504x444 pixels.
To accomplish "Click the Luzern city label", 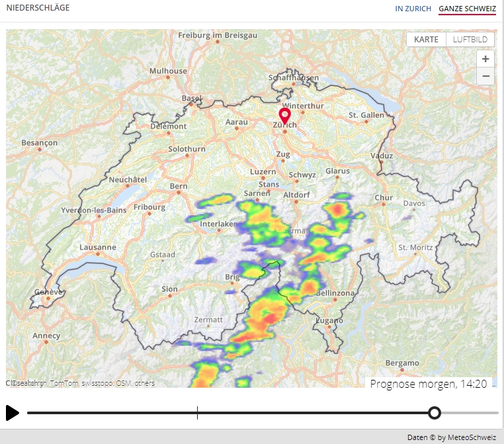I will click(263, 171).
